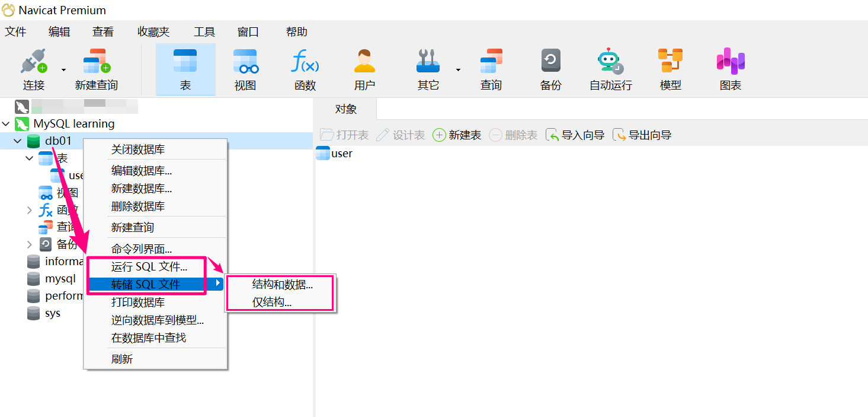Image resolution: width=868 pixels, height=417 pixels.
Task: Click 'Run SQL File' (运行 SQL 文件) menu entry
Action: pyautogui.click(x=149, y=267)
